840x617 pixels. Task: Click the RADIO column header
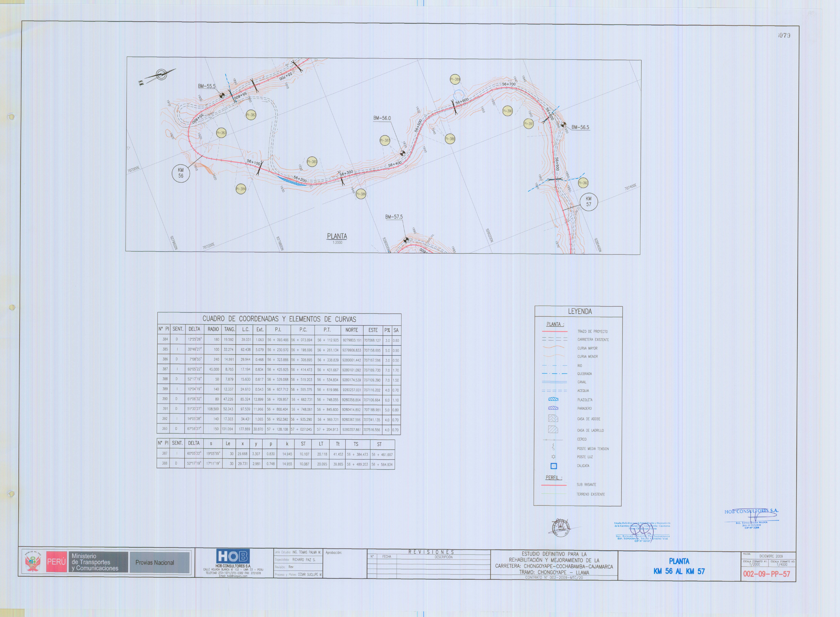[x=213, y=329]
